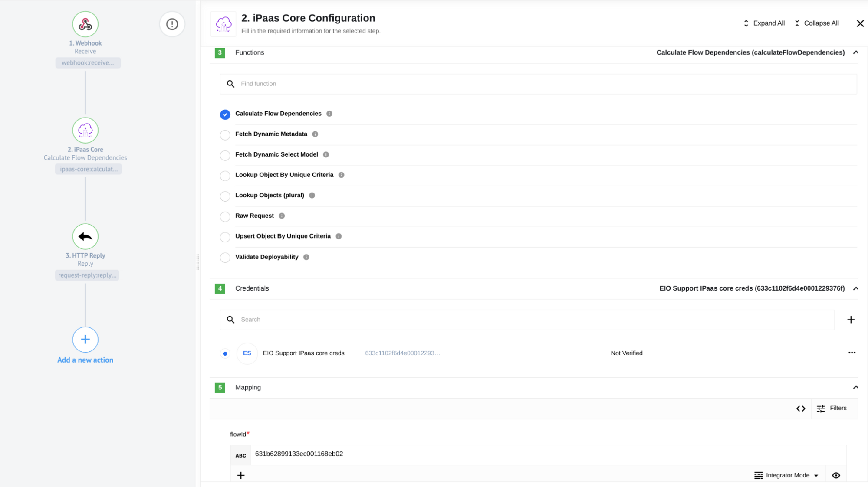This screenshot has width=868, height=487.
Task: Open the flow warning exclamation icon
Action: pyautogui.click(x=172, y=24)
